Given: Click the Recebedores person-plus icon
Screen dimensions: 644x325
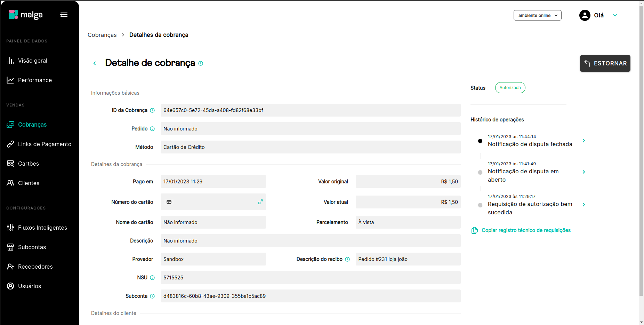Looking at the screenshot, I should click(x=10, y=267).
